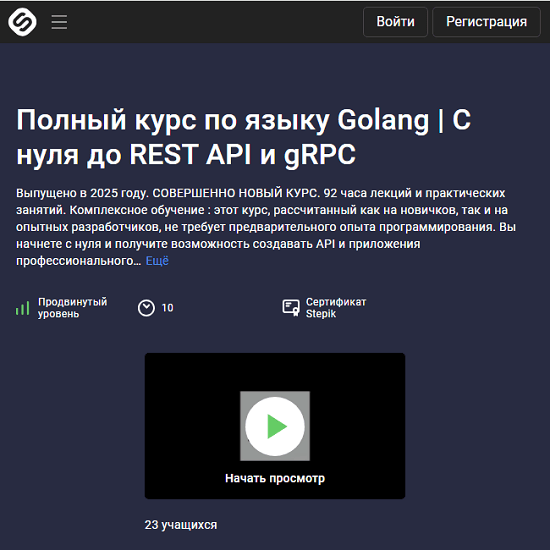Click the Войти login button
550x550 pixels.
[395, 22]
